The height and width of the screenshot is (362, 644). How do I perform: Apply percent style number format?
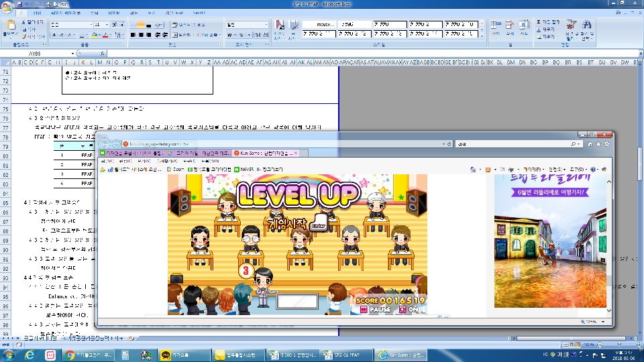click(241, 35)
